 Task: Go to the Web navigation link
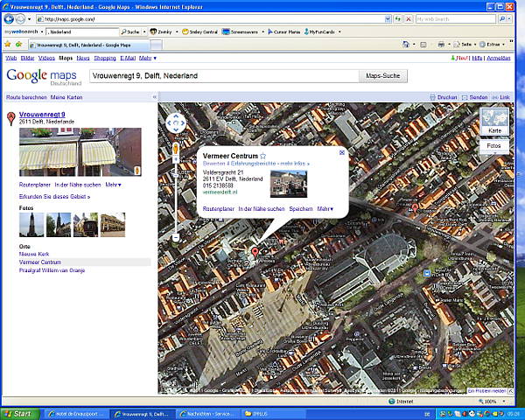point(11,58)
